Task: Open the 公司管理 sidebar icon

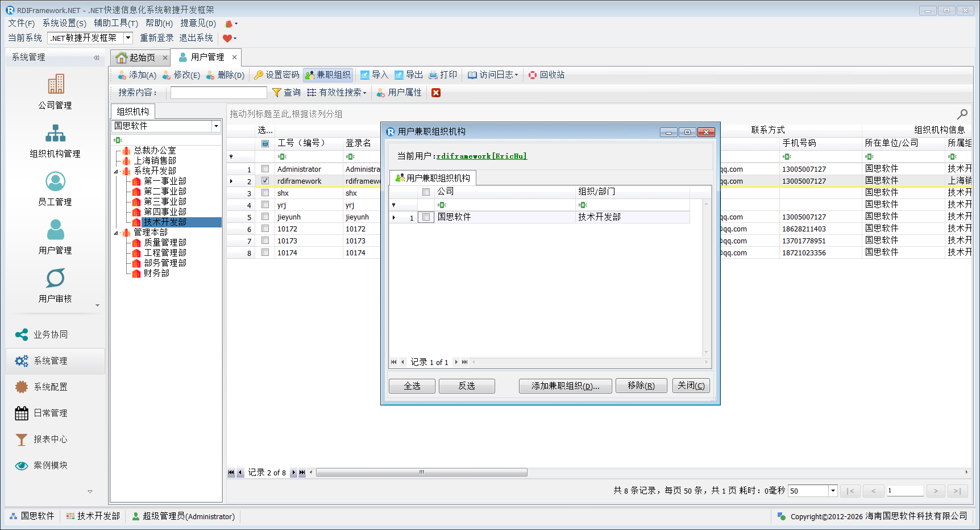Action: click(56, 85)
